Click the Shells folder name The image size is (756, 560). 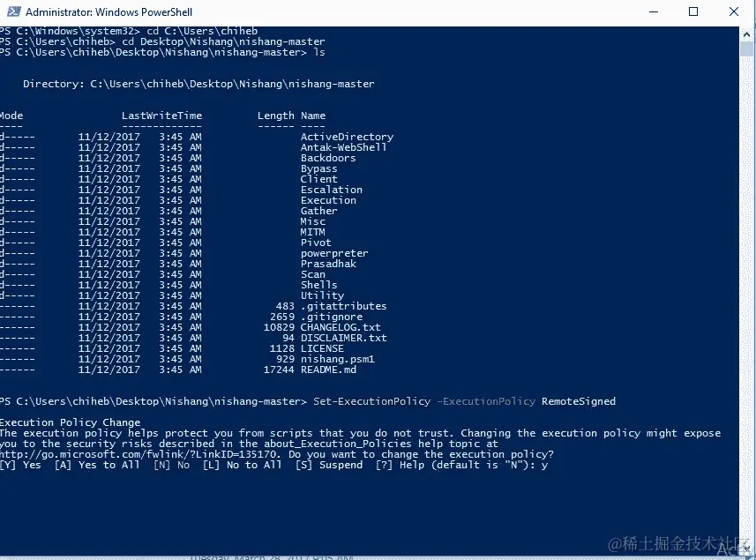pos(318,286)
